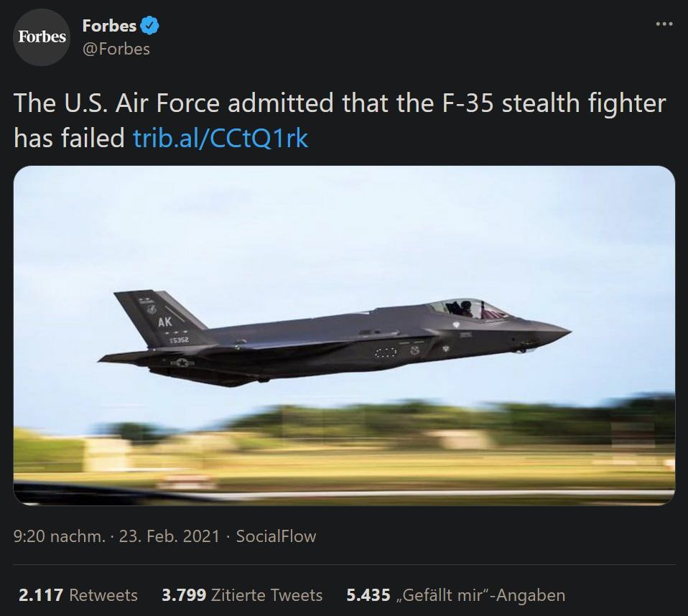
Task: Click the star insignia on the jet's wing
Action: [182, 363]
